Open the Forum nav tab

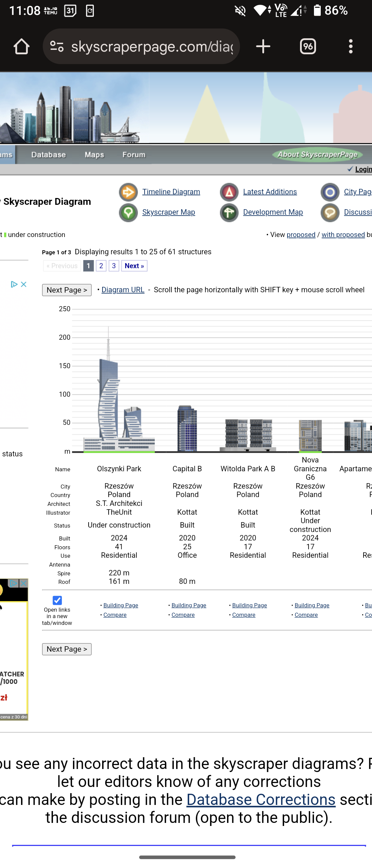click(x=134, y=155)
